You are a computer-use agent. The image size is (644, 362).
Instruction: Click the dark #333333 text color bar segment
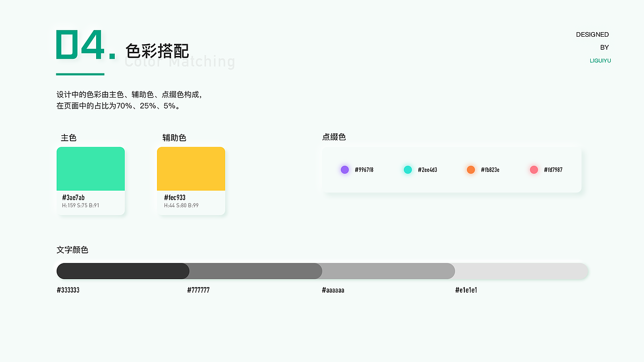pos(123,271)
